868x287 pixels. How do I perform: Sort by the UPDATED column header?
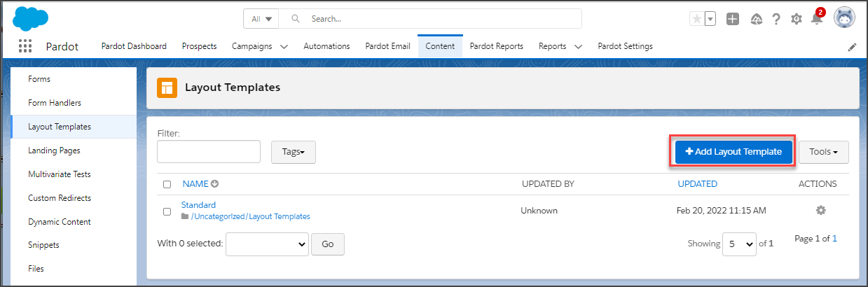coord(697,184)
